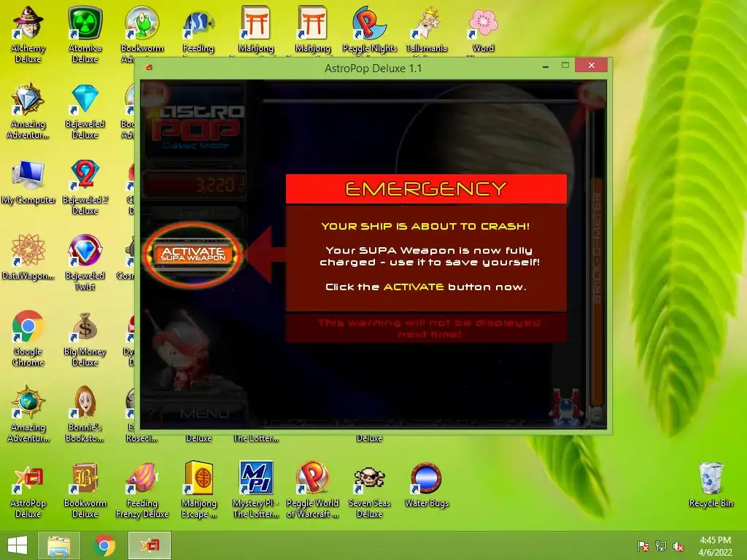Select the Bookworm Deluxe desktop icon

click(85, 490)
